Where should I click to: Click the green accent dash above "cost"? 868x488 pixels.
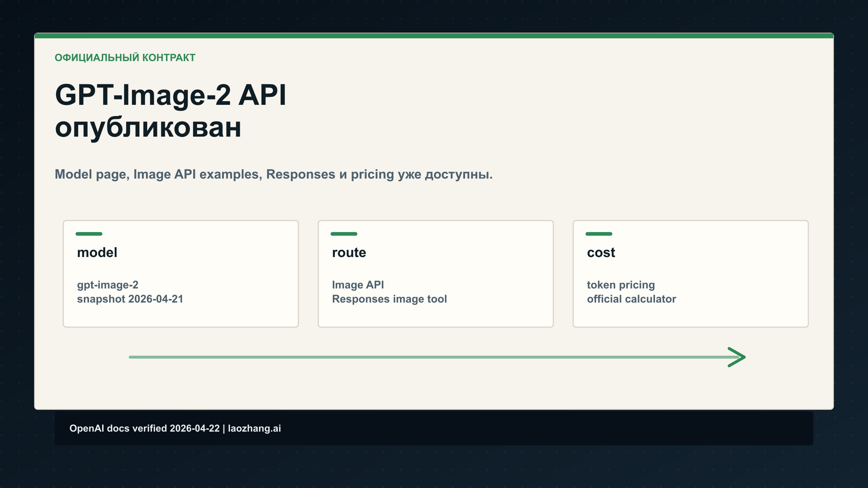pos(599,234)
